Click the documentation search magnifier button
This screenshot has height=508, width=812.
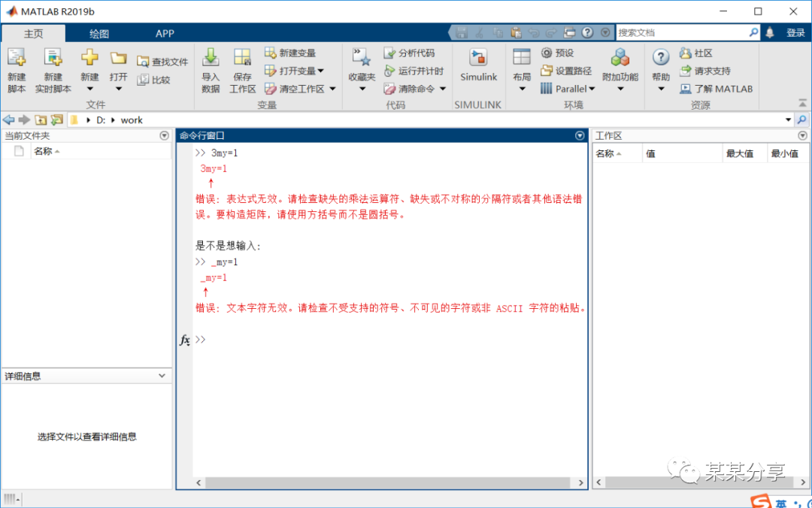[x=753, y=32]
